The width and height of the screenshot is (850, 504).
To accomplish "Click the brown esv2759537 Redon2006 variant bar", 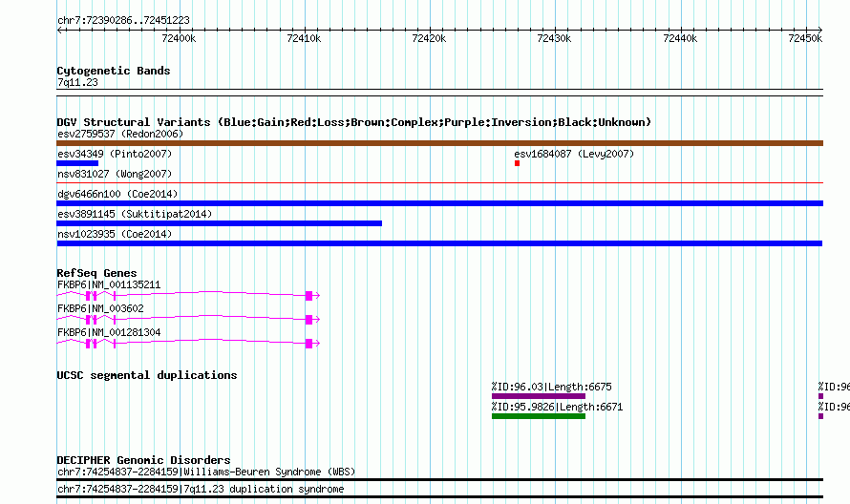I will point(439,143).
